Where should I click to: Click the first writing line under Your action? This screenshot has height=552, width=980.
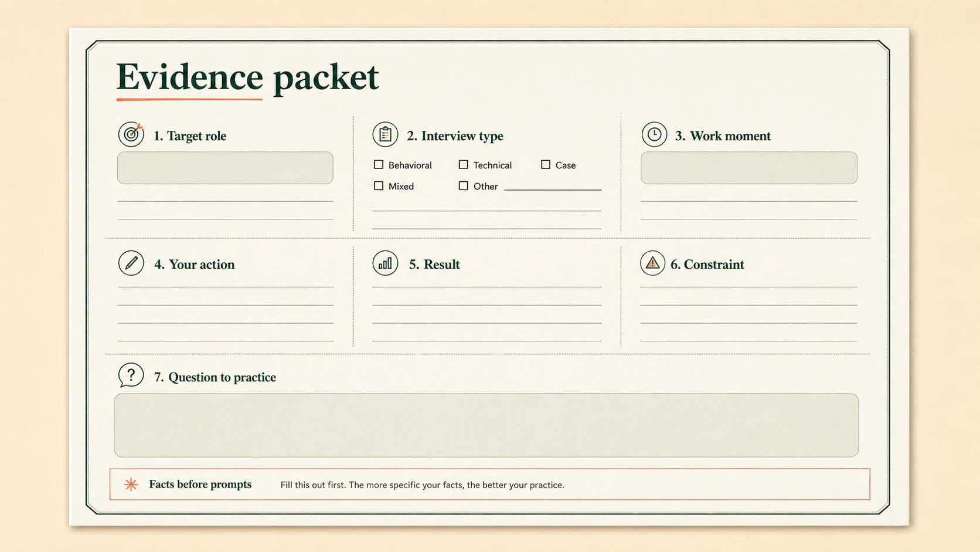pos(226,287)
